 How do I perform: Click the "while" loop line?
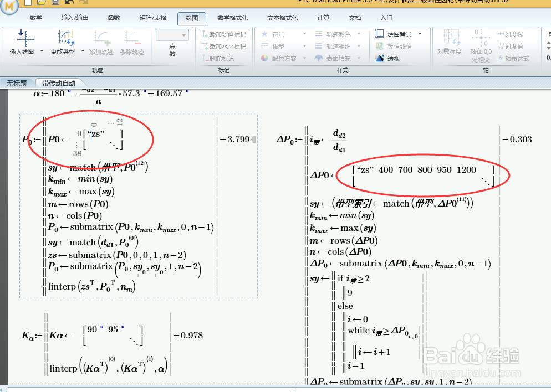[383, 331]
